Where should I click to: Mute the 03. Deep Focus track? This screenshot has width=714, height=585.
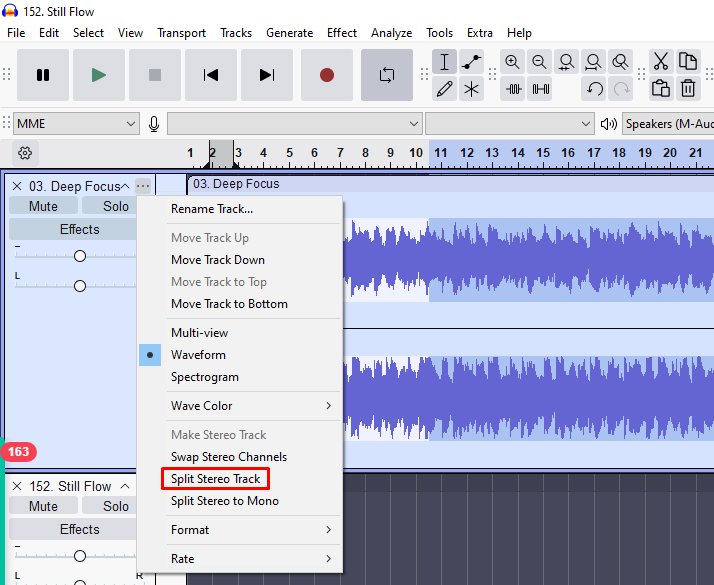pyautogui.click(x=43, y=206)
